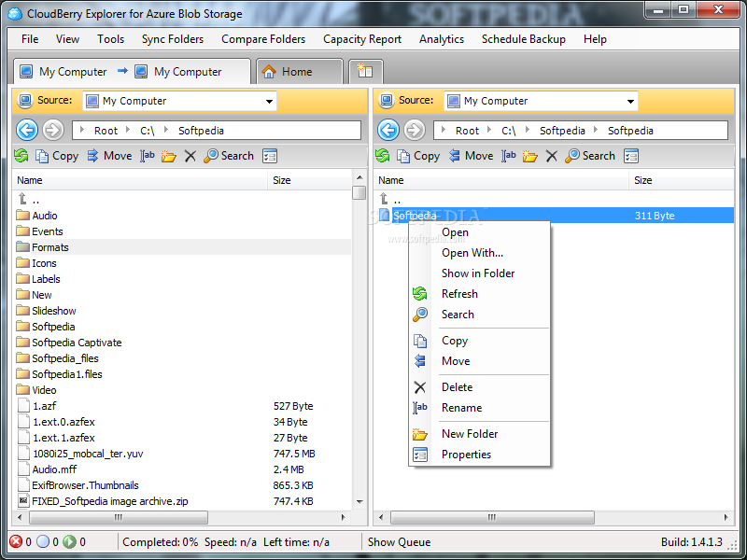Click the new tab icon button

point(365,72)
